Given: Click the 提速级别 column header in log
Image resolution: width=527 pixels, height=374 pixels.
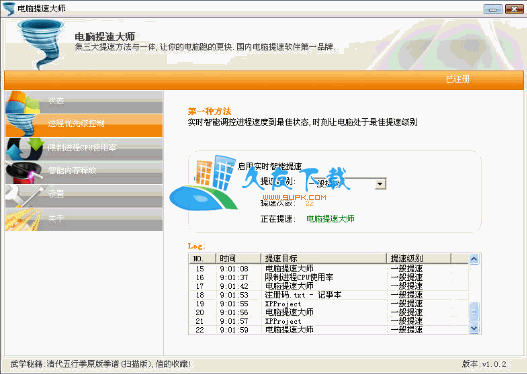Looking at the screenshot, I should [418, 258].
